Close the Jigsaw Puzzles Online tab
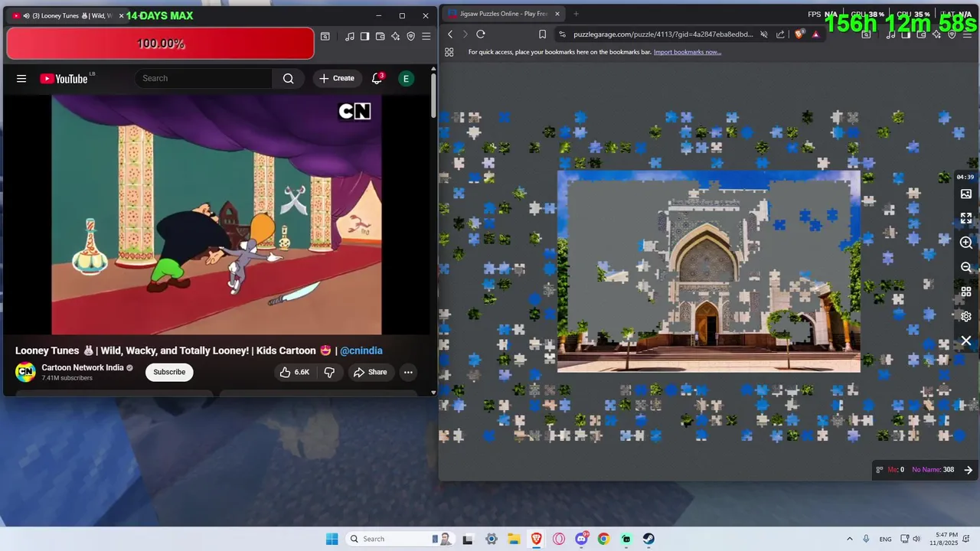This screenshot has height=551, width=980. 558,13
